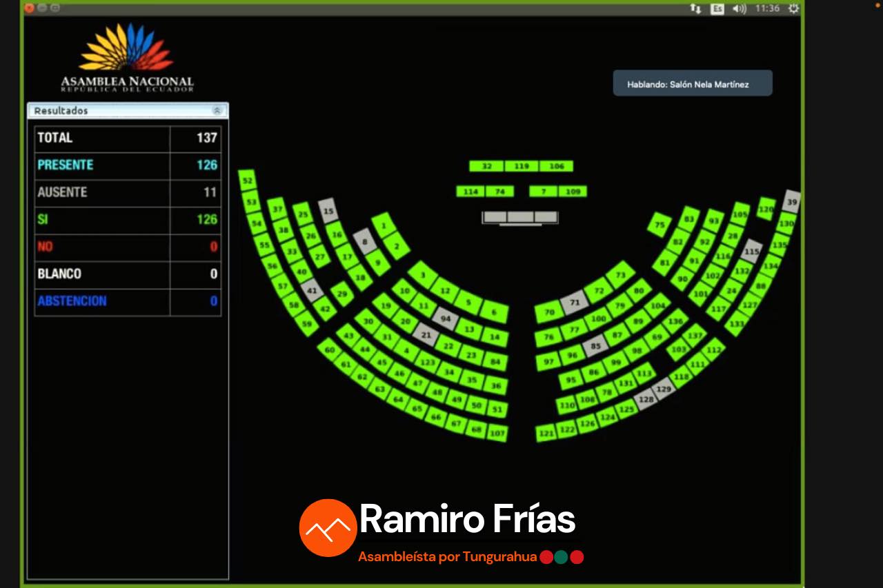Click seat 109 beside seat 7
Screen dimensions: 883x588
click(x=573, y=192)
